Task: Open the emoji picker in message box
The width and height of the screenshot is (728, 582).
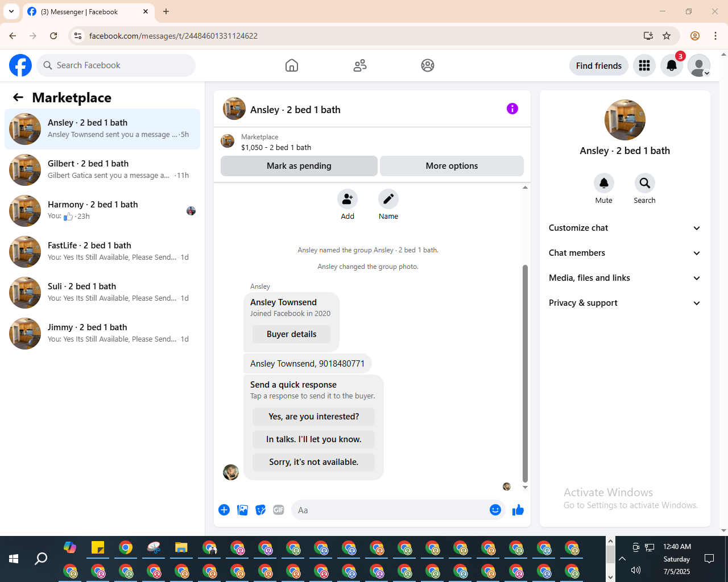Action: 495,510
